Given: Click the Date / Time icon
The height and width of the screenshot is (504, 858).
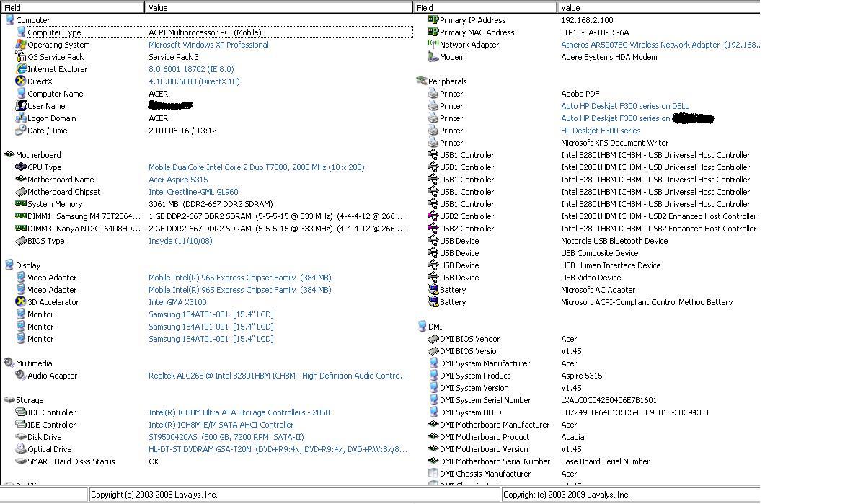Looking at the screenshot, I should 21,131.
